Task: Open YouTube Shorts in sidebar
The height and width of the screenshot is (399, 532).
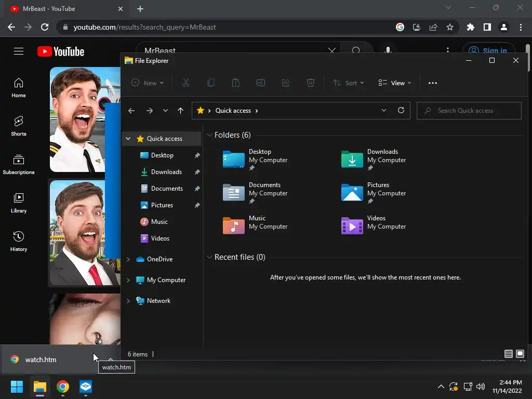Action: 19,126
